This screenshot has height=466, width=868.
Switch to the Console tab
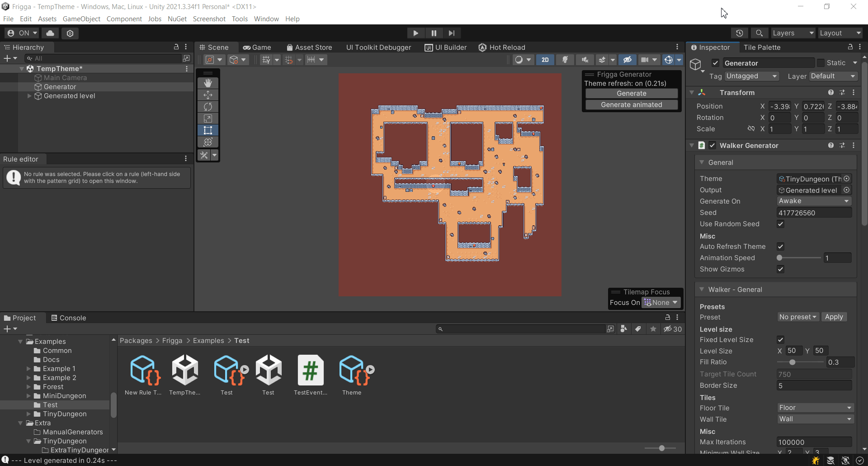click(68, 318)
